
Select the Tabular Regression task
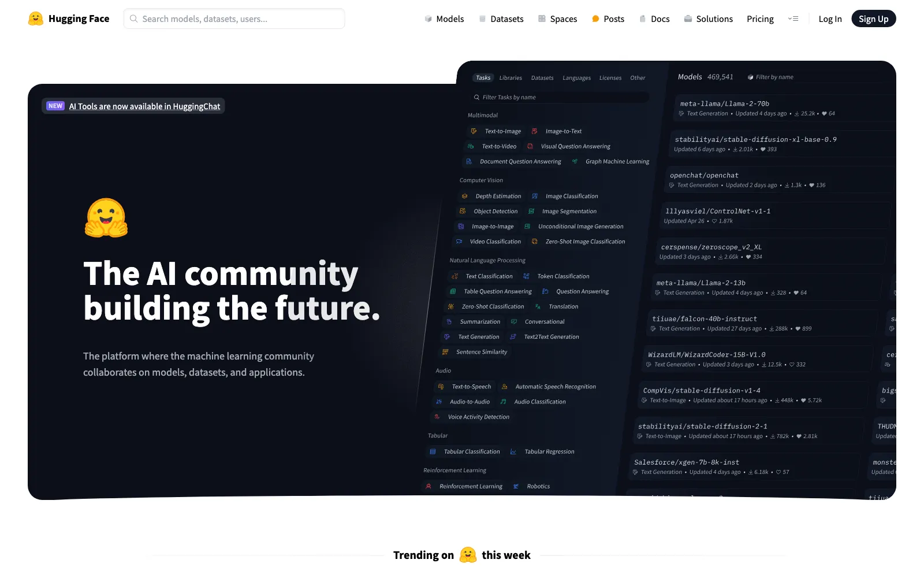(543, 451)
